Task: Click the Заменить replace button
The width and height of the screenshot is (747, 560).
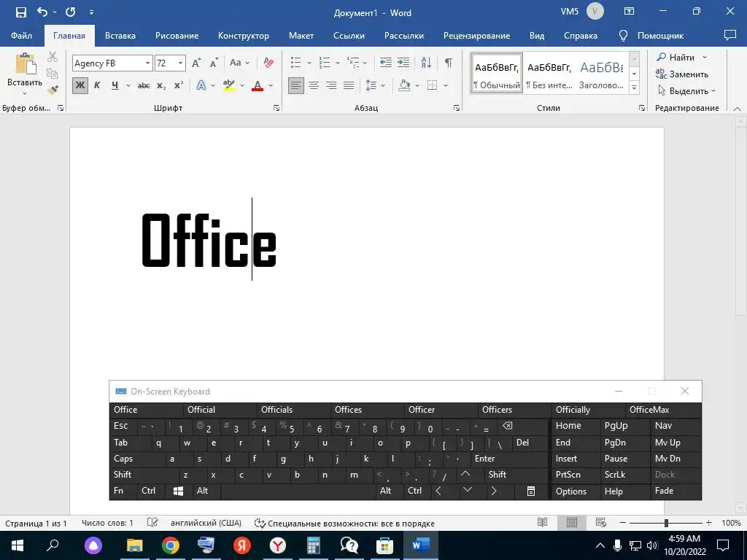Action: point(682,74)
